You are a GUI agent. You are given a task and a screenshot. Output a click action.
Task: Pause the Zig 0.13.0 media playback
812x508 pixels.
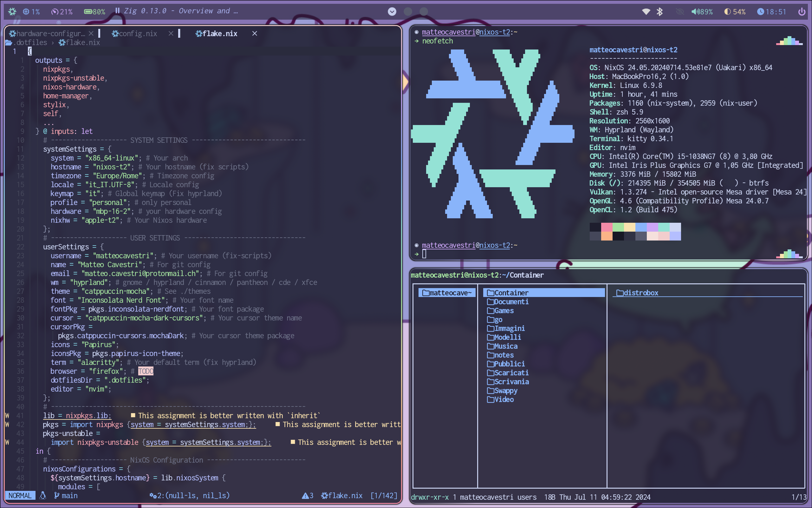click(118, 11)
